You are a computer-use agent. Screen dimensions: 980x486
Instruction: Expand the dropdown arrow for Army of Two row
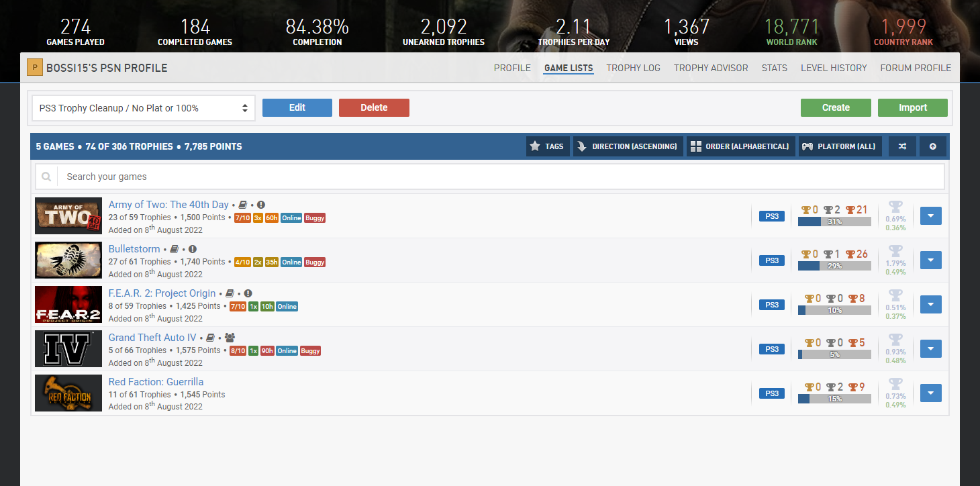coord(930,216)
